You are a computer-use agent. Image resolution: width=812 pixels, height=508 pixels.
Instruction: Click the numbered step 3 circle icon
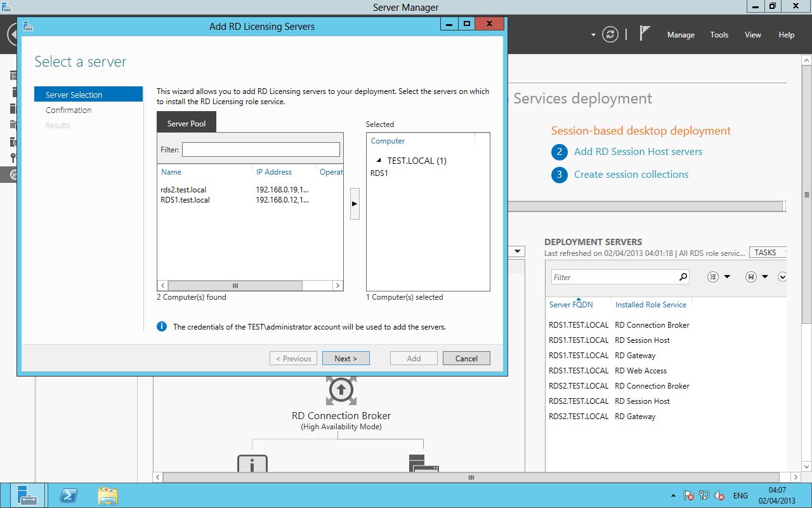coord(560,175)
